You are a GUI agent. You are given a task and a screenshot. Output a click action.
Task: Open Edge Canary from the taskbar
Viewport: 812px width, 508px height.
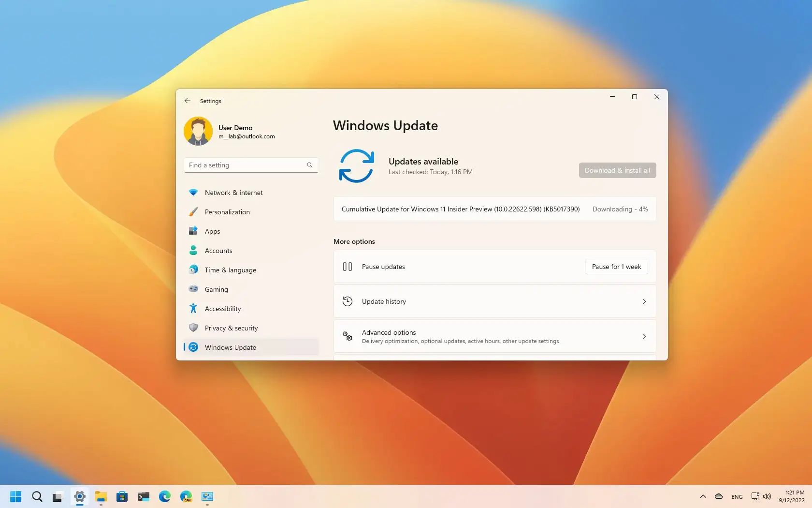pyautogui.click(x=186, y=496)
